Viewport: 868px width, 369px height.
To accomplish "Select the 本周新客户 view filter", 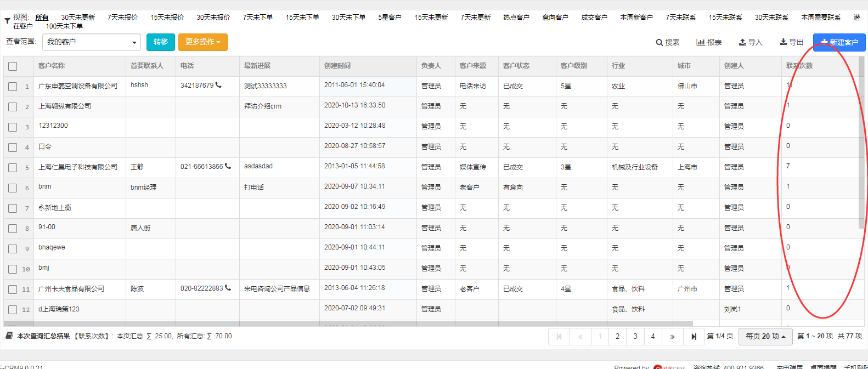I will 636,18.
